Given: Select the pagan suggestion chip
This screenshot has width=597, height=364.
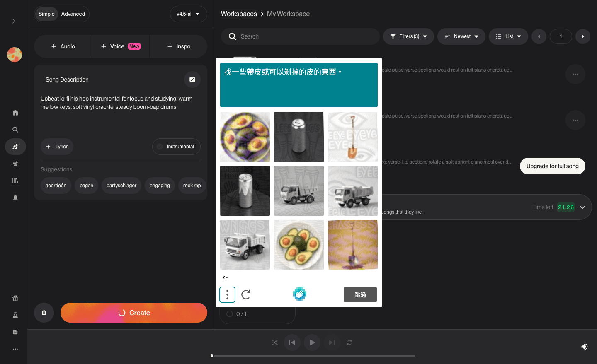Looking at the screenshot, I should click(86, 186).
